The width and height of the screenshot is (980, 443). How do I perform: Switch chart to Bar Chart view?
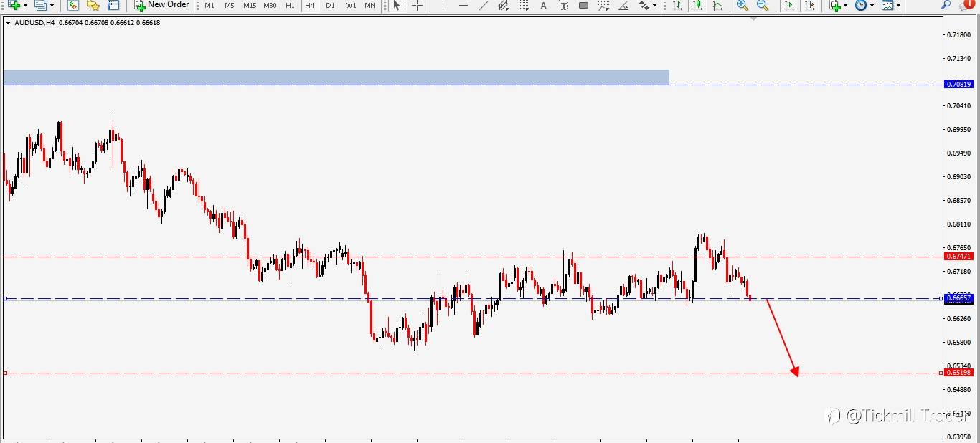(x=677, y=5)
